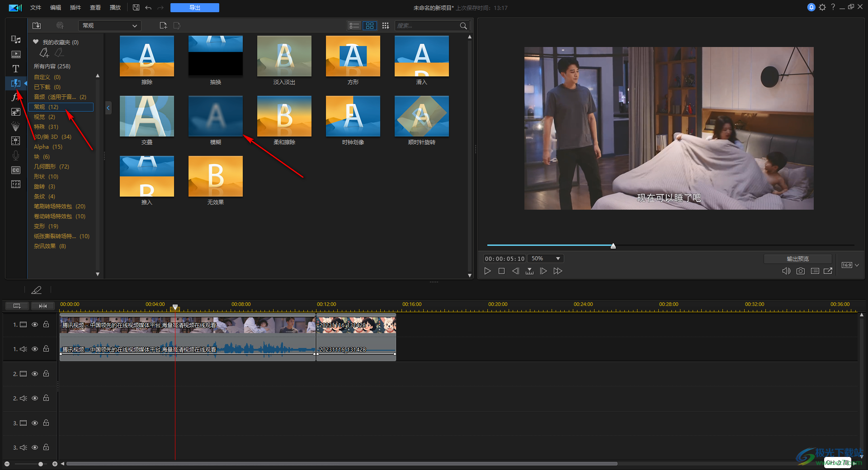Click the fit timeline icon
The height and width of the screenshot is (470, 868).
coord(43,306)
